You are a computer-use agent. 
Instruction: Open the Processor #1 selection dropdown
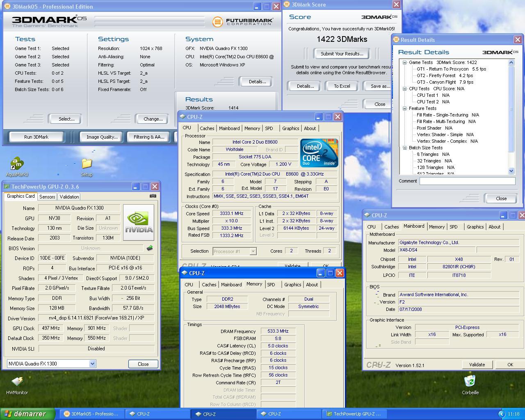point(253,251)
